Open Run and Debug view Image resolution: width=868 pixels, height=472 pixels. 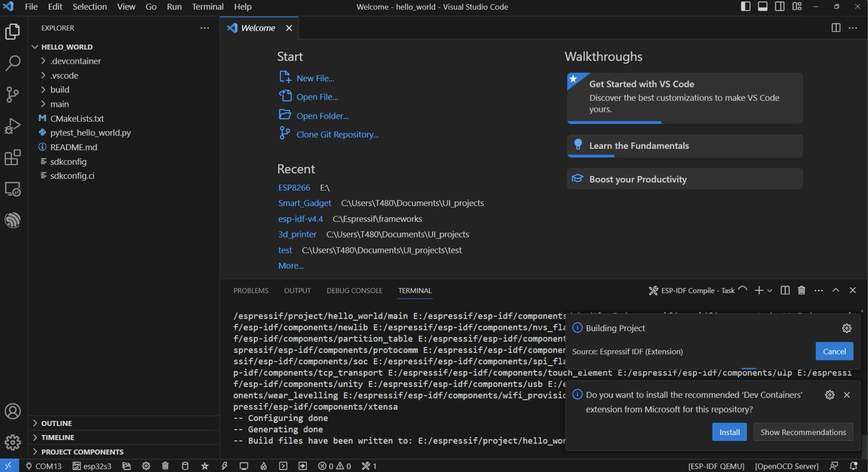(13, 126)
